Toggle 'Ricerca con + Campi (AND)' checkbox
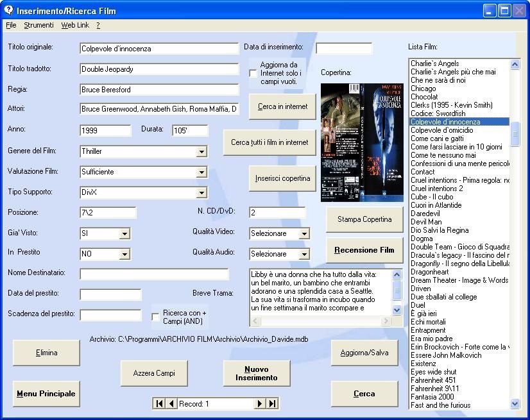The width and height of the screenshot is (530, 420). click(155, 317)
